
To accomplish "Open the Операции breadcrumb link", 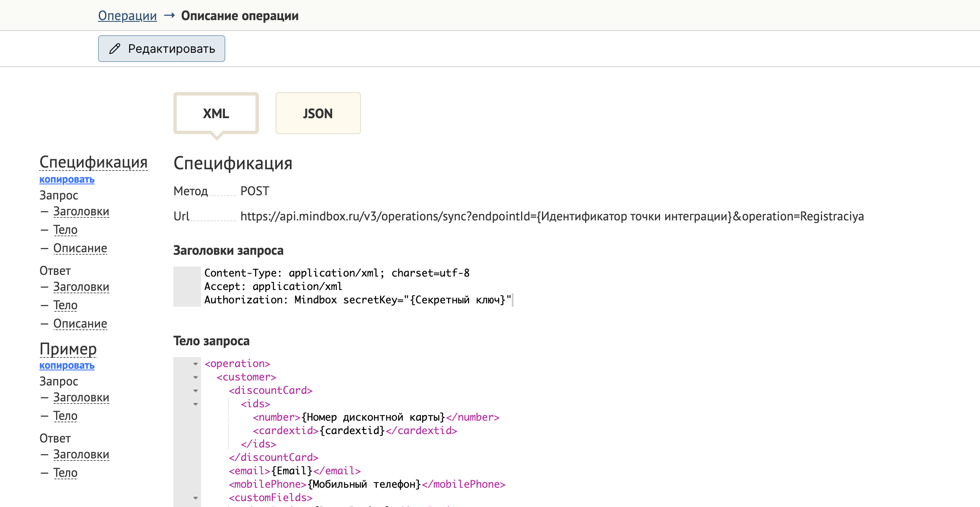I will pyautogui.click(x=127, y=16).
